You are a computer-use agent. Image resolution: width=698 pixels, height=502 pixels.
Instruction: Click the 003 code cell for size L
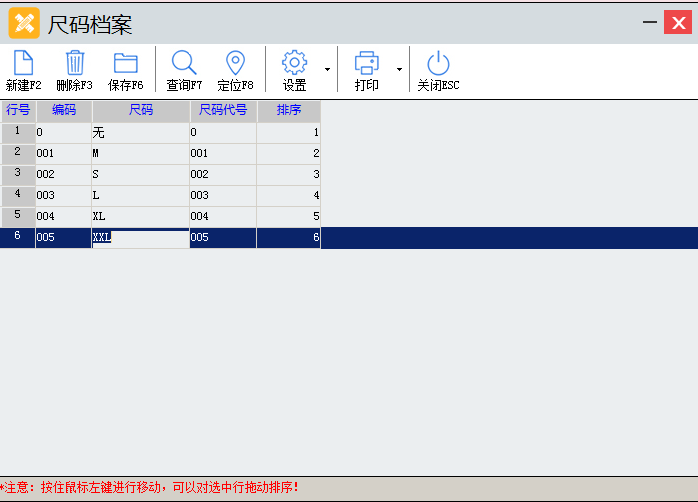click(63, 195)
